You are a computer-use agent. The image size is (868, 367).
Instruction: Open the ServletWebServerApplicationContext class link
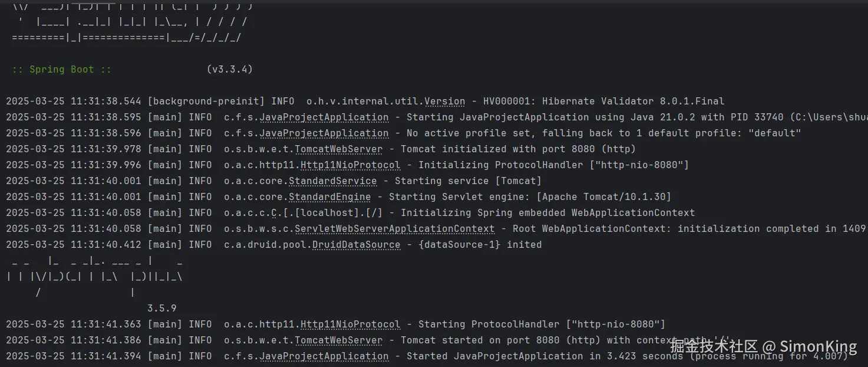pos(395,229)
